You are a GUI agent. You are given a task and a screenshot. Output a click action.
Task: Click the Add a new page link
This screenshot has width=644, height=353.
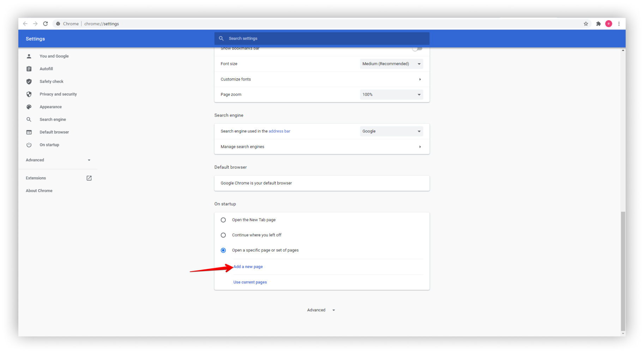(248, 267)
